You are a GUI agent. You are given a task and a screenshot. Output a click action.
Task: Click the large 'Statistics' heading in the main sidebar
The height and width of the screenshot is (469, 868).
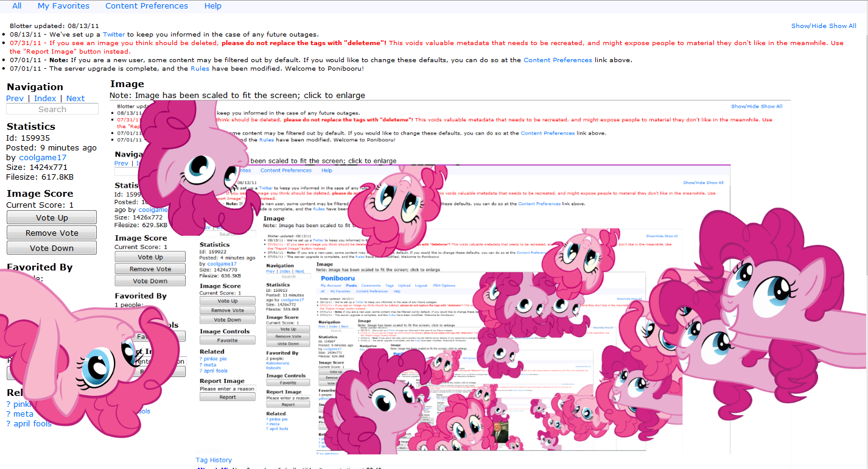pyautogui.click(x=31, y=126)
